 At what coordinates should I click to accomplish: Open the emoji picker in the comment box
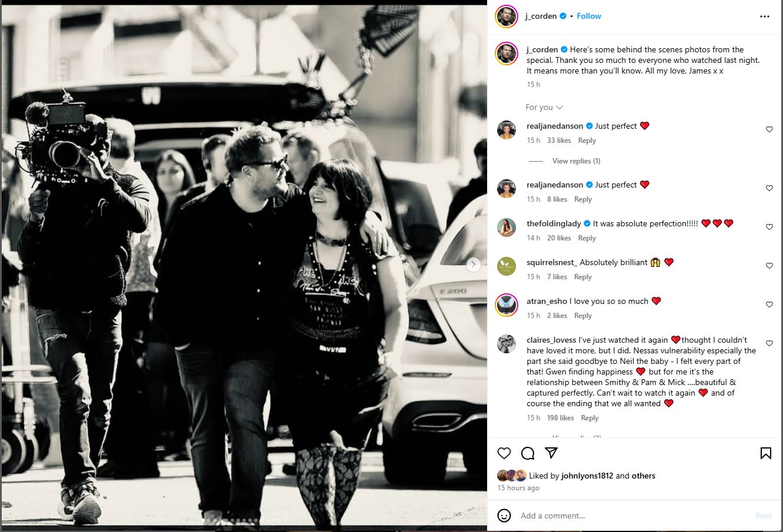click(504, 516)
